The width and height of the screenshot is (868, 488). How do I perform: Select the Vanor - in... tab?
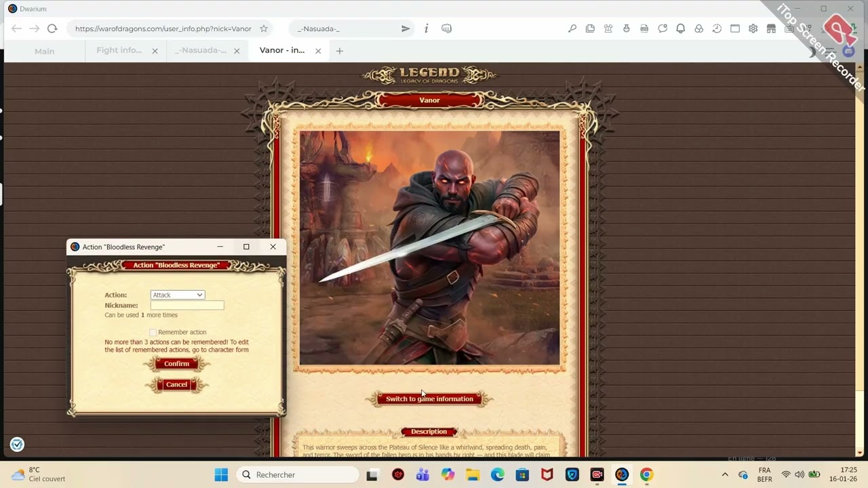coord(282,50)
